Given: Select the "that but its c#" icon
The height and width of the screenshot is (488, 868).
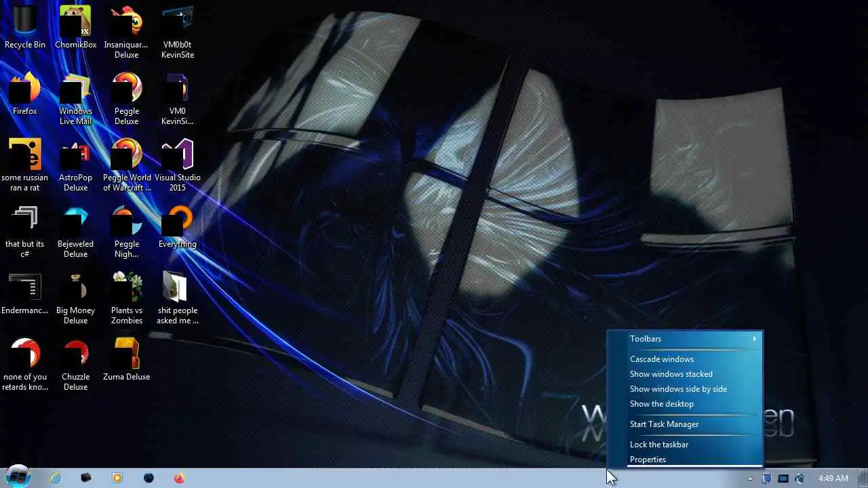Looking at the screenshot, I should pos(25,231).
